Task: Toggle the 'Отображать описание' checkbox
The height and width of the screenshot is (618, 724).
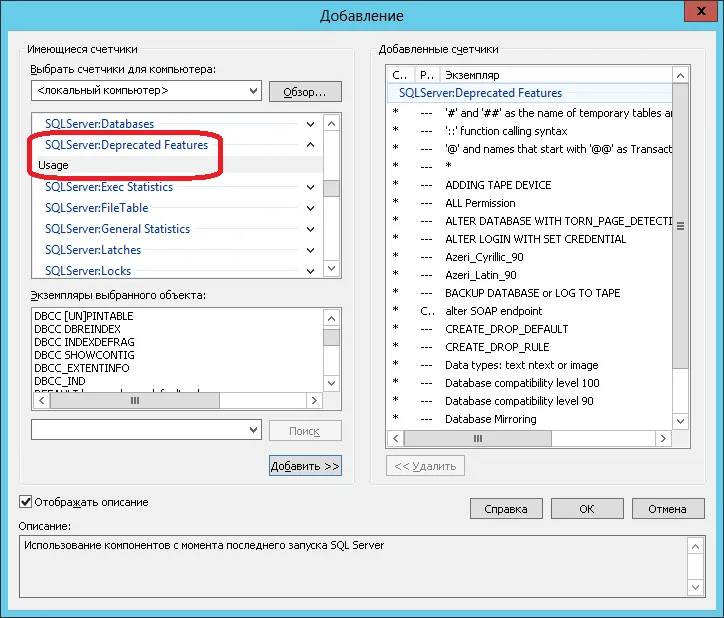Action: pos(26,502)
